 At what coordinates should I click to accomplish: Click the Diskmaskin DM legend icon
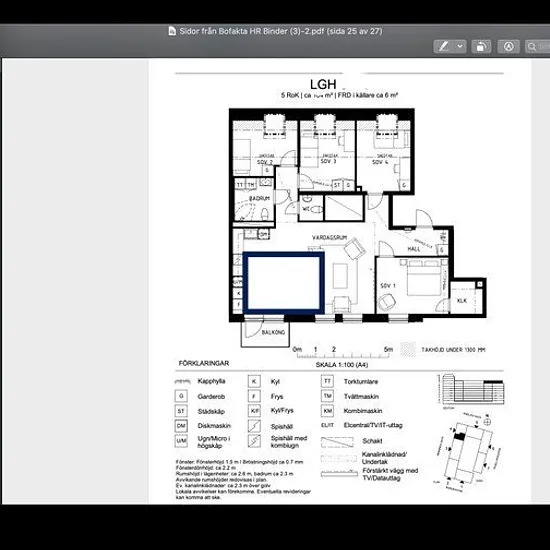click(181, 426)
